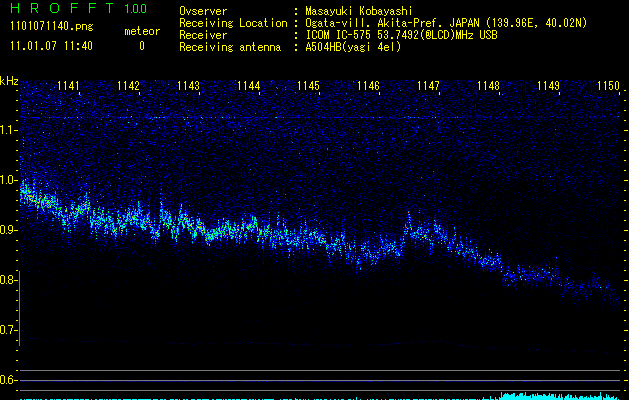Select the 1101071140.png filename
629x400 pixels.
(46, 26)
